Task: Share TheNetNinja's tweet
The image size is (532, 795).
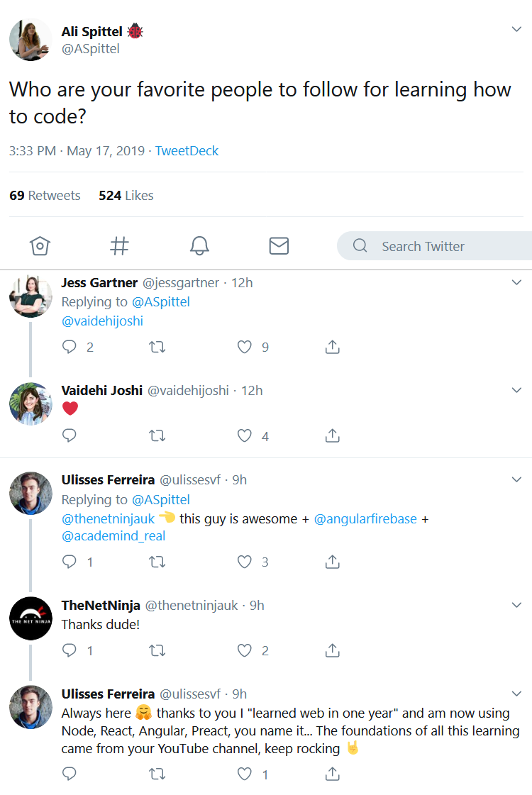Action: [332, 650]
